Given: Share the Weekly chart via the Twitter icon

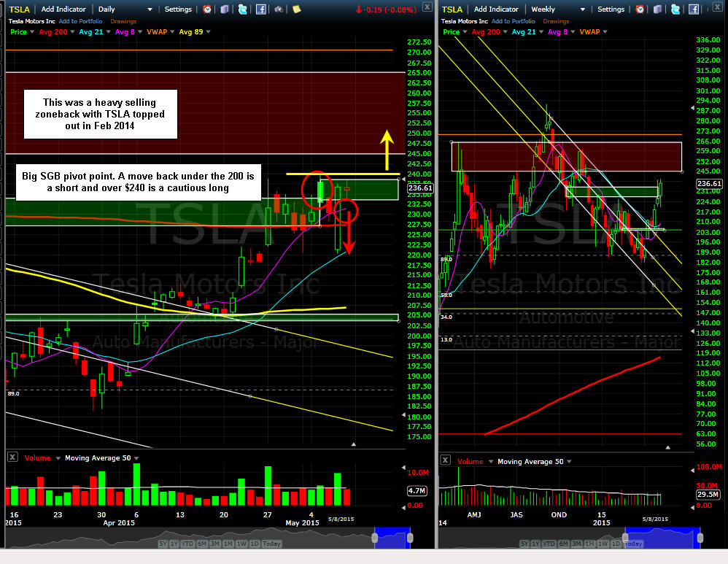Looking at the screenshot, I should (x=675, y=9).
